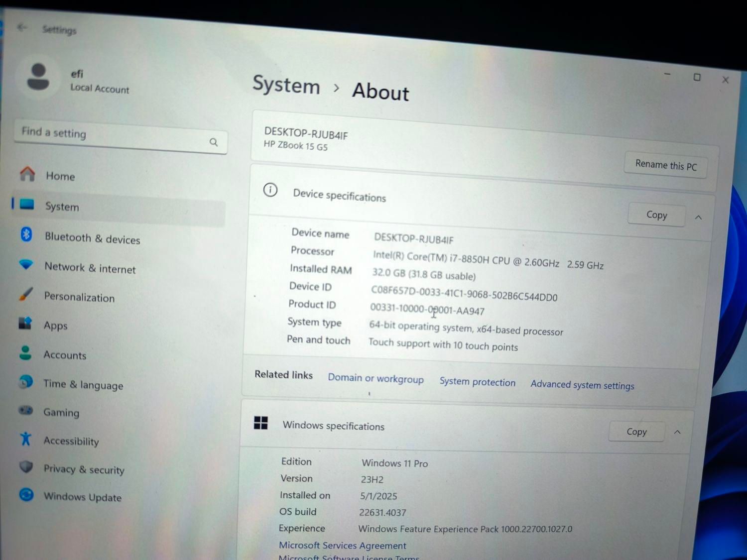Click the Home house icon
Image resolution: width=747 pixels, height=560 pixels.
coord(27,174)
